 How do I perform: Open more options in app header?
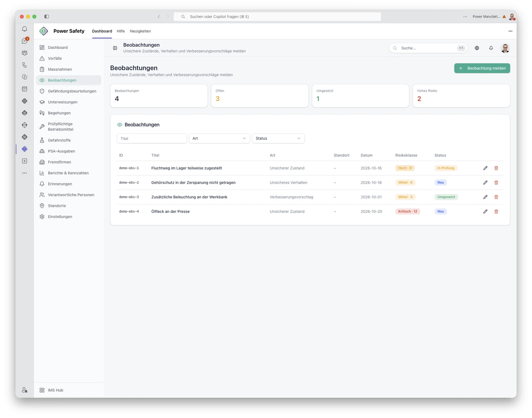click(x=510, y=31)
